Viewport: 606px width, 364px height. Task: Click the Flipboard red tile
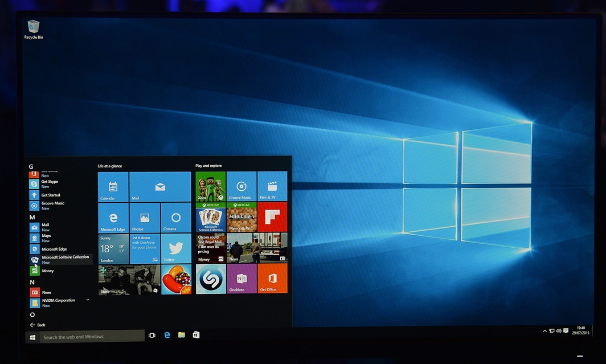[272, 217]
